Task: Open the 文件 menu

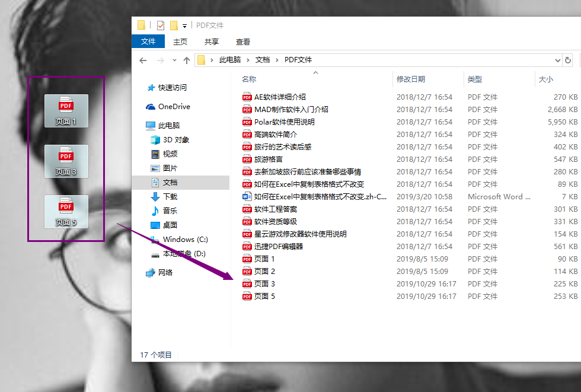Action: pyautogui.click(x=148, y=42)
